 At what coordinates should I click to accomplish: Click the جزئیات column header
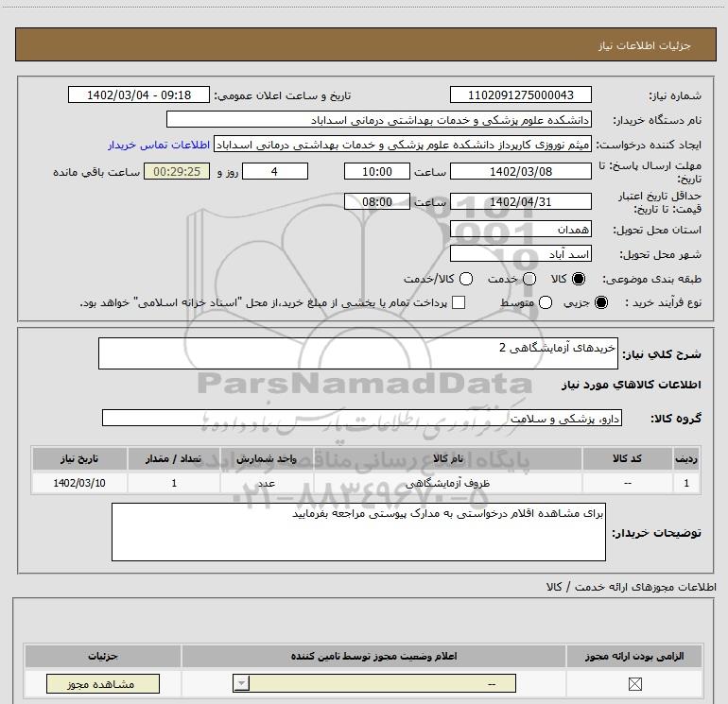[x=103, y=656]
